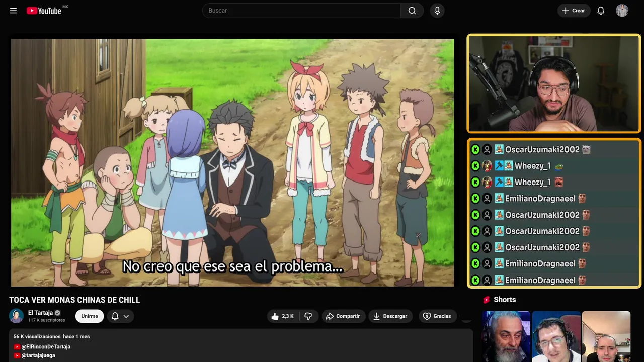The height and width of the screenshot is (362, 644).
Task: Open channel notification bell dropdown
Action: click(120, 316)
